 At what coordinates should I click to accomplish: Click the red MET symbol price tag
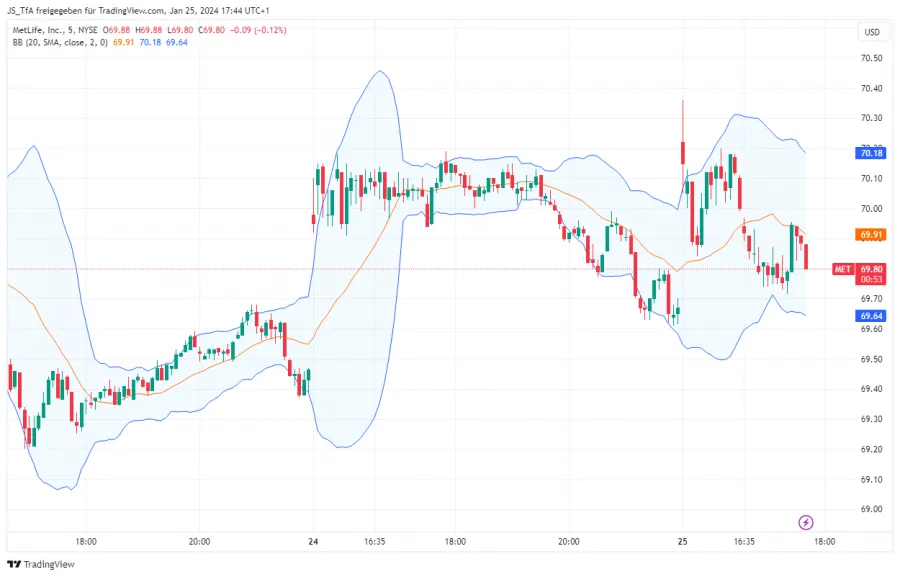tap(843, 269)
